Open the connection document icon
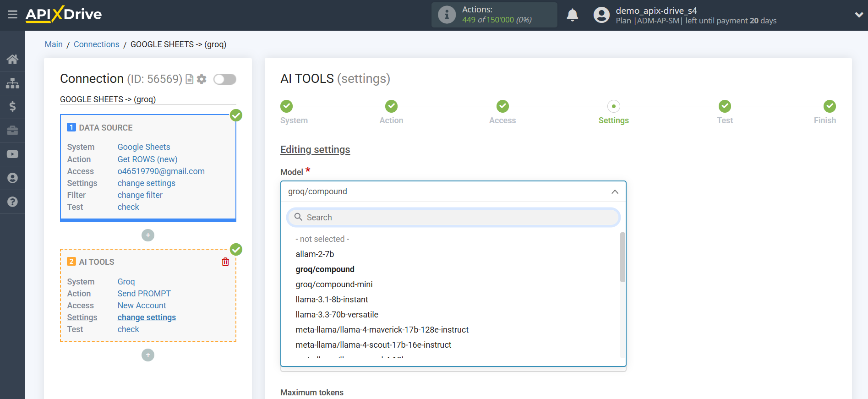868x399 pixels. 189,79
